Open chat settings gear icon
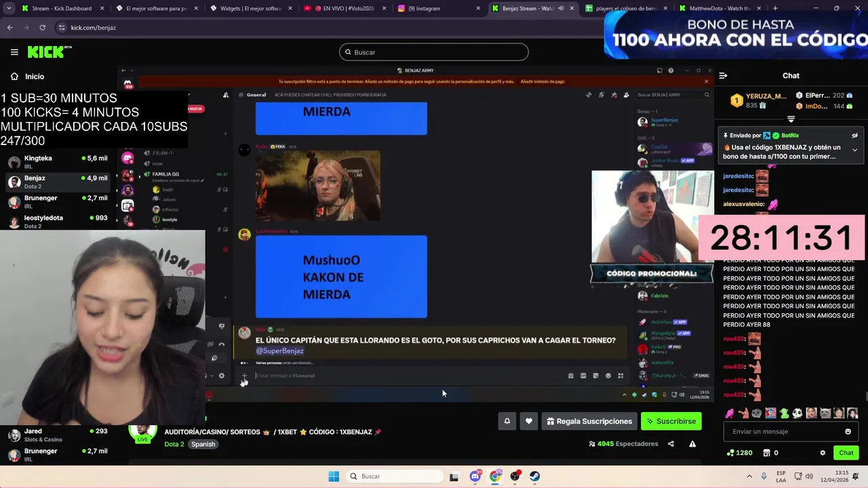Viewport: 868px width, 488px height. click(x=823, y=453)
